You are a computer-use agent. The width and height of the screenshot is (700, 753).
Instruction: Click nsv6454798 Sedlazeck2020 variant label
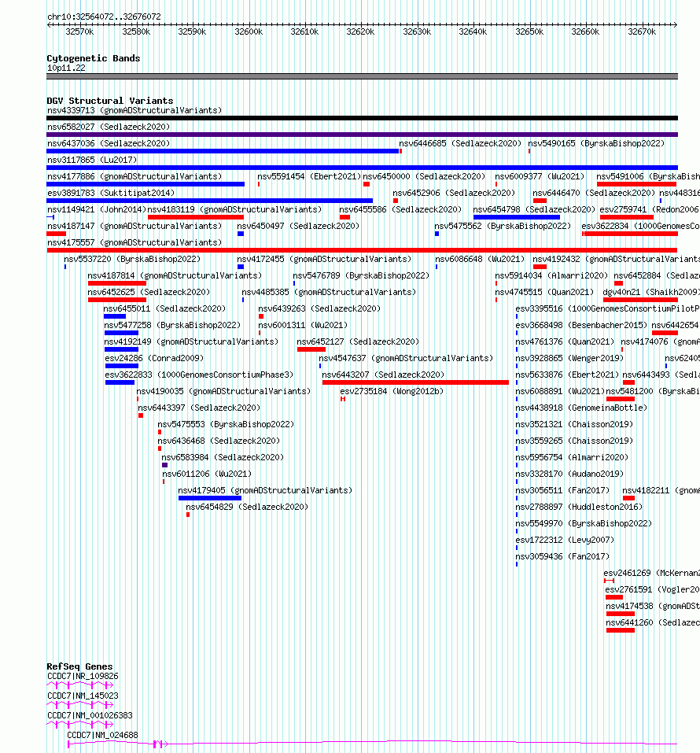click(534, 209)
